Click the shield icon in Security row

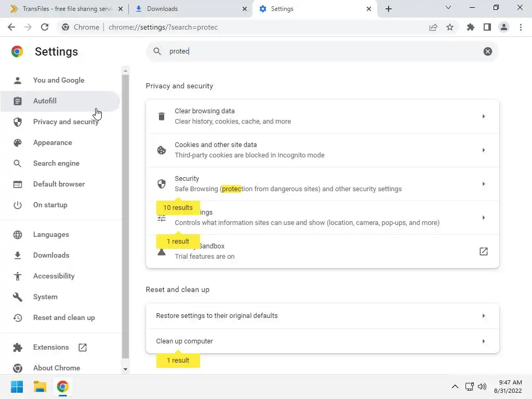(162, 184)
